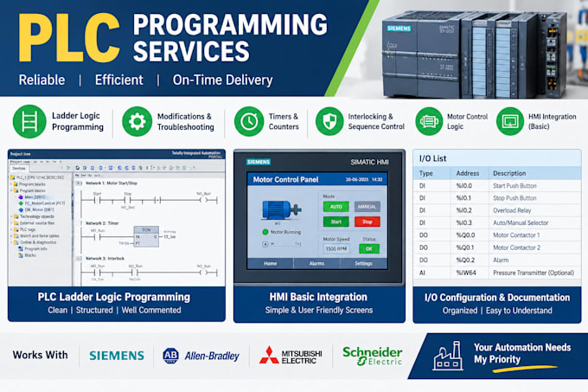
Task: Collapse the Online & diagnostics node
Action: point(11,242)
